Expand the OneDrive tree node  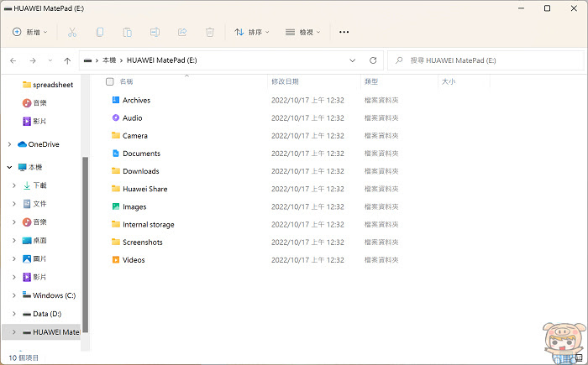(x=9, y=144)
